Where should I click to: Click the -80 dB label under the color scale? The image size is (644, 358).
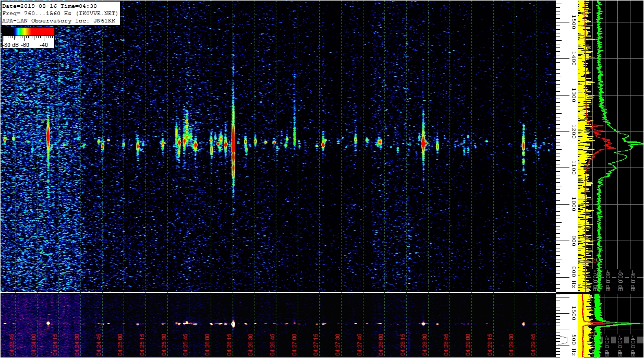[x=10, y=45]
